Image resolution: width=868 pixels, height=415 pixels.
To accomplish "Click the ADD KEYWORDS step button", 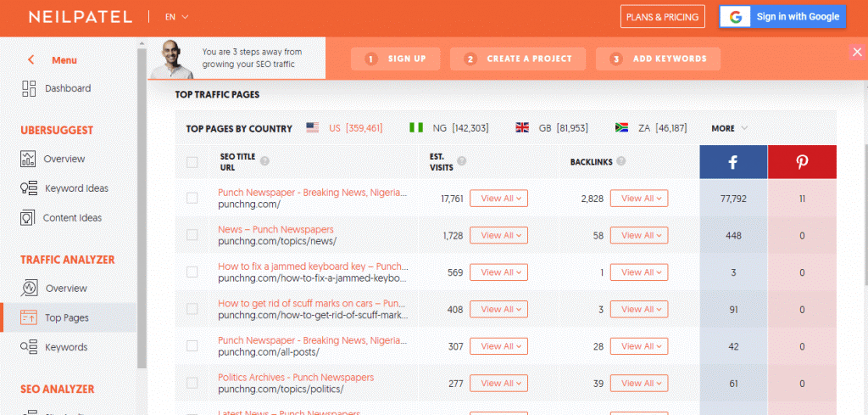I will point(658,59).
